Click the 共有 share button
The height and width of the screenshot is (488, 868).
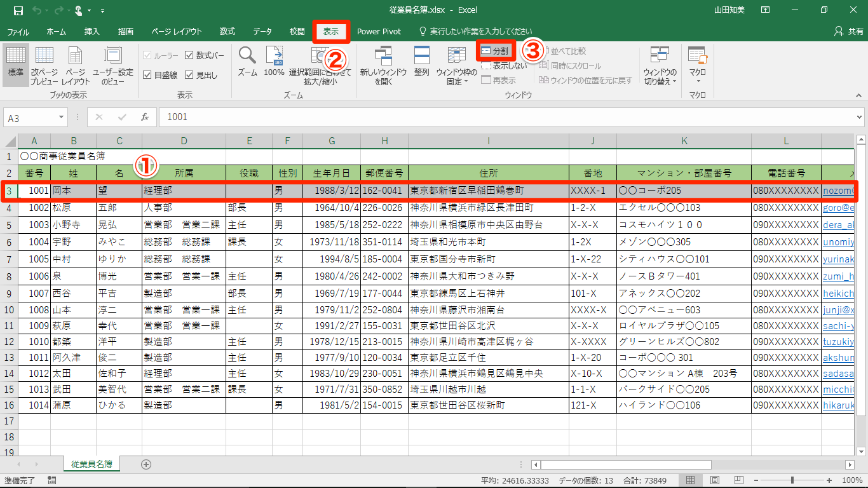click(849, 31)
